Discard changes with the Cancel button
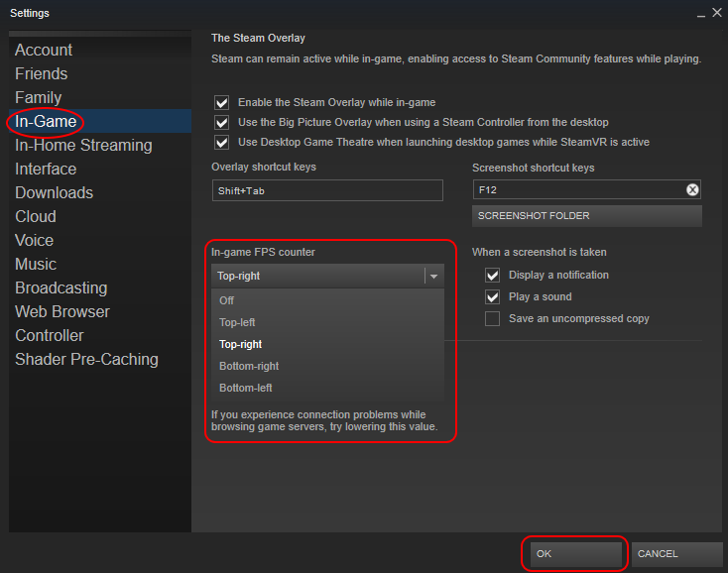 pyautogui.click(x=677, y=554)
